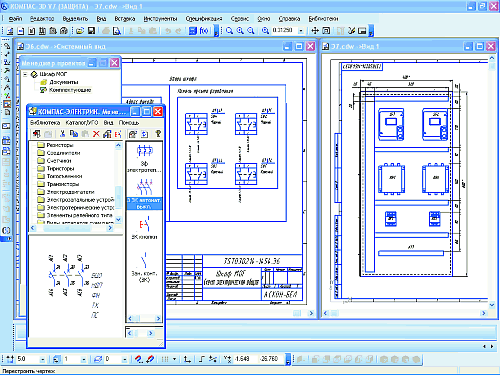Click down arrow of library tree scrollbar

(118, 220)
